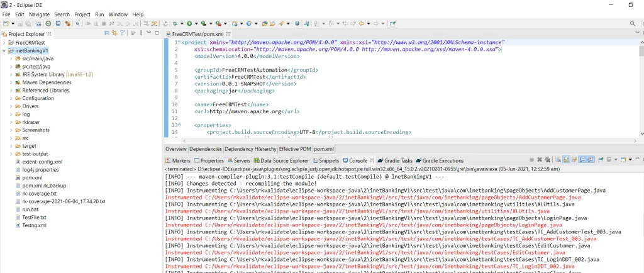Screen dimensions: 644x273
Task: Close the Project Explorer view tab
Action: coord(49,34)
